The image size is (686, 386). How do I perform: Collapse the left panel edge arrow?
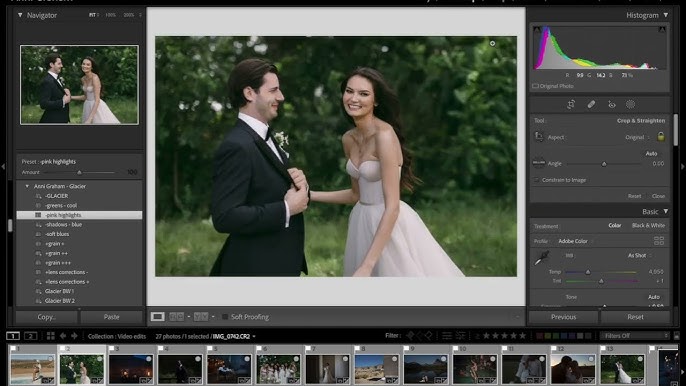coord(3,166)
